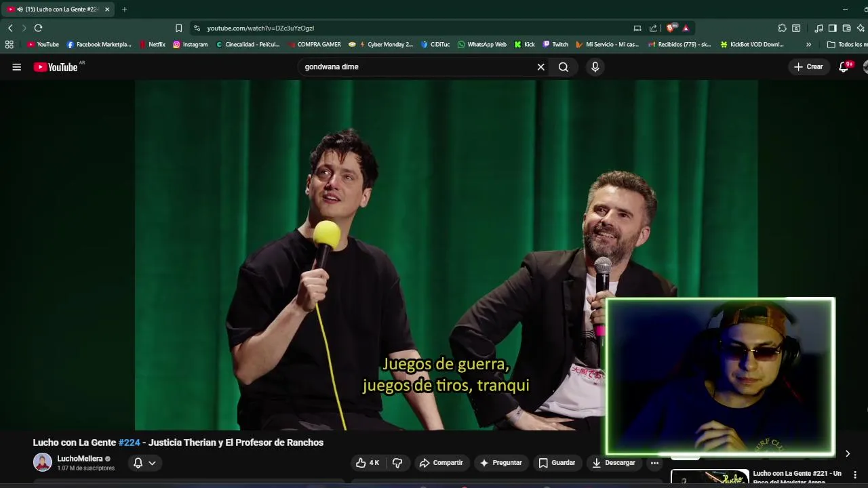
Task: Open the Brave Shields lion icon
Action: (671, 28)
